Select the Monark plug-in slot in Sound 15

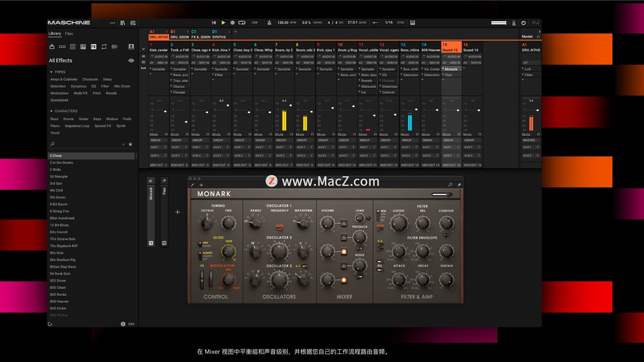point(451,69)
